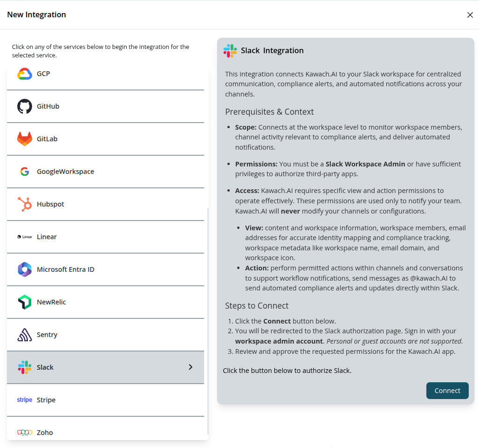The height and width of the screenshot is (448, 479).
Task: Select the Sentry icon
Action: point(24,334)
